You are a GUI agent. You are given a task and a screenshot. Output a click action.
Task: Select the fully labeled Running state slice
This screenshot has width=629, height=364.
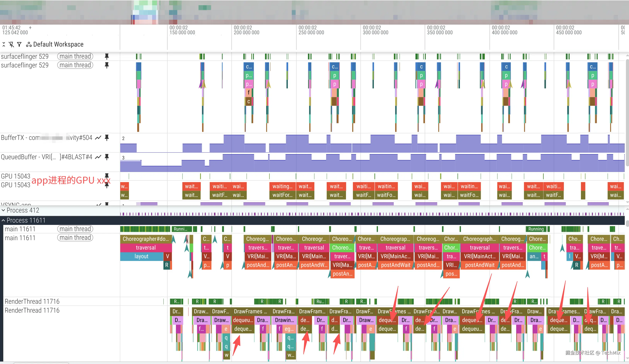pyautogui.click(x=536, y=229)
